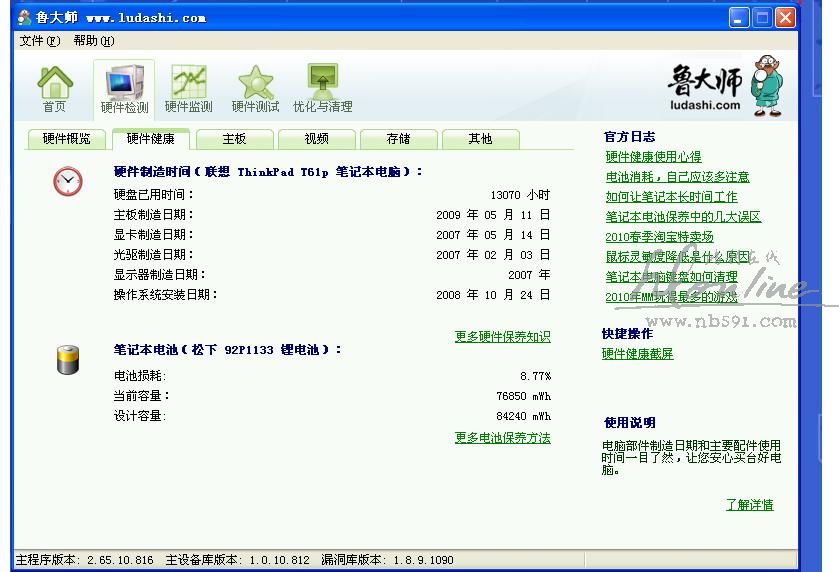The width and height of the screenshot is (840, 572).
Task: Open the 更多硬件保养知识 link
Action: [502, 337]
